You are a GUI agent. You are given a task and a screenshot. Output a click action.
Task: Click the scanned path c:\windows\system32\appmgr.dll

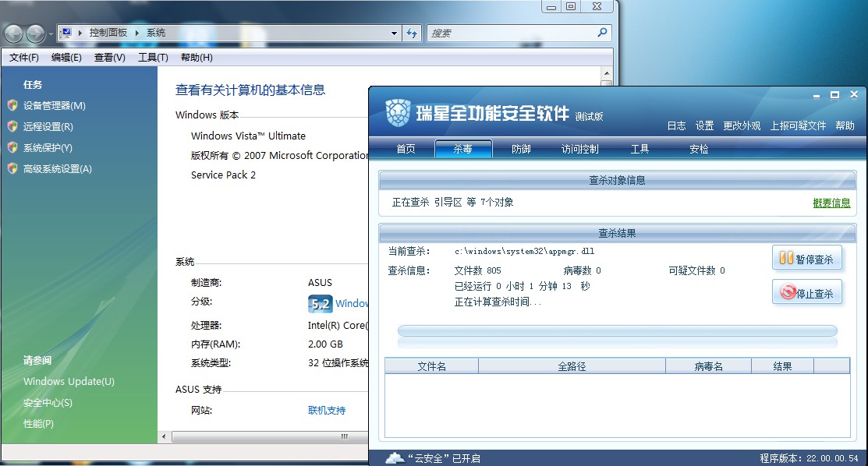tap(524, 251)
